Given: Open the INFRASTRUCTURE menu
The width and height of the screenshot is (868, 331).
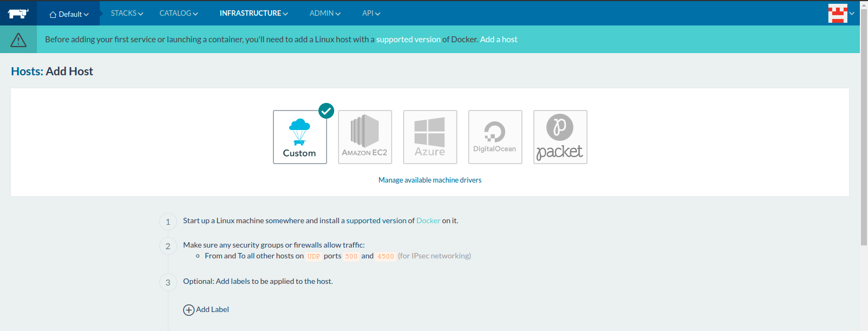Looking at the screenshot, I should (253, 13).
